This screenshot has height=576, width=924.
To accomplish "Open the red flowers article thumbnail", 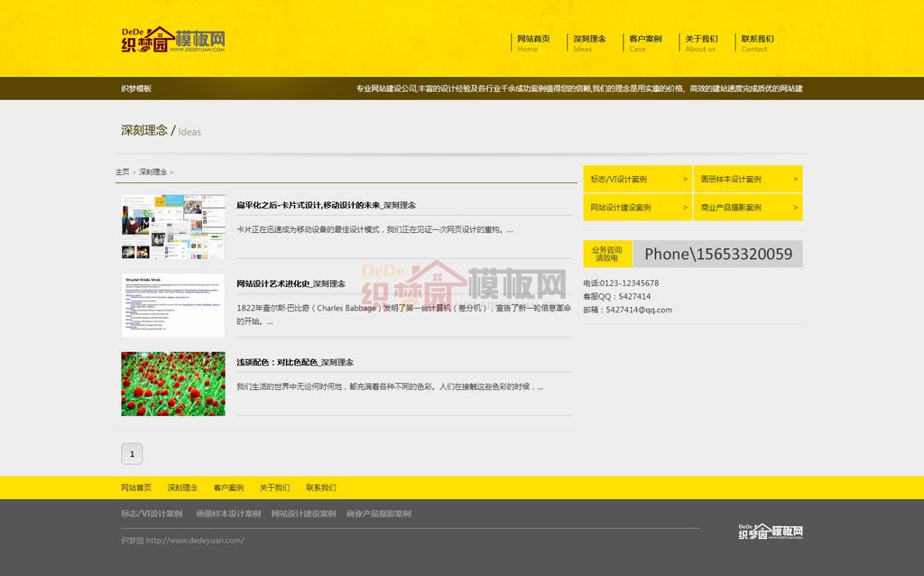I will tap(173, 384).
